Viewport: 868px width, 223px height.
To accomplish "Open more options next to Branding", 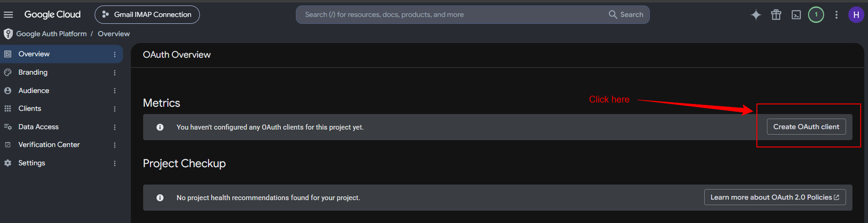I will click(115, 72).
